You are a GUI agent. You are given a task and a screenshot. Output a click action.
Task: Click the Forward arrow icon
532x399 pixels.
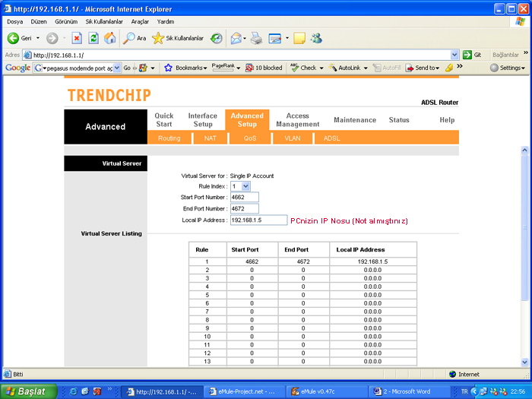click(52, 38)
